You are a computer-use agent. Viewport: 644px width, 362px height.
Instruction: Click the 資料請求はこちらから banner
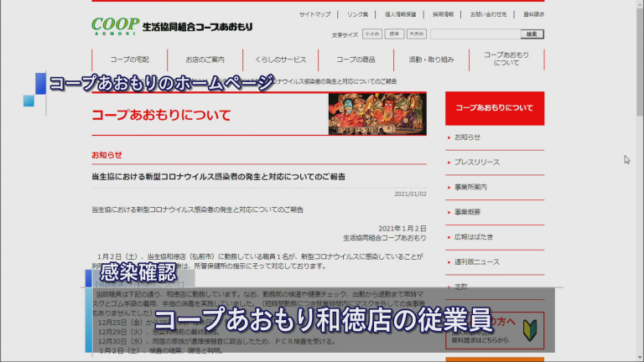click(495, 330)
